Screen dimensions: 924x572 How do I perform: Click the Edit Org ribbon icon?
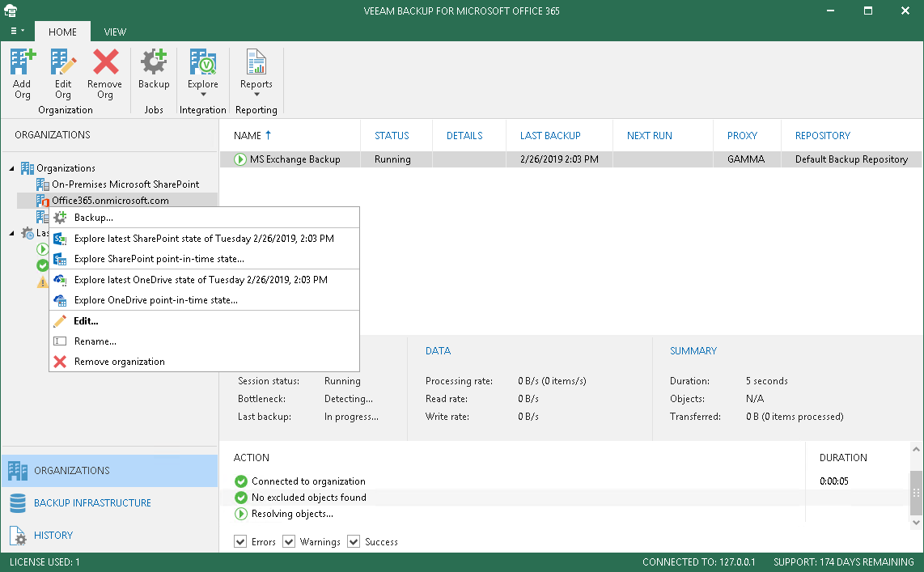pyautogui.click(x=63, y=61)
